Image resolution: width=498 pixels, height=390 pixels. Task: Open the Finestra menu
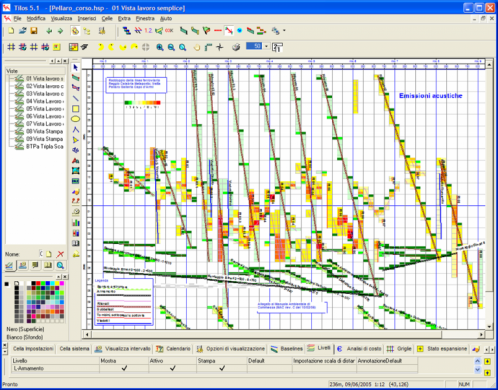[145, 19]
